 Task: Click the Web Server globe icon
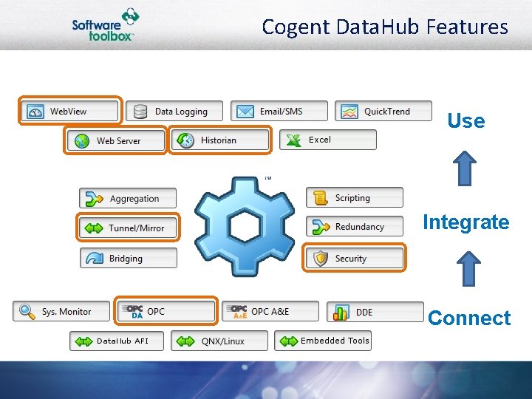(x=82, y=141)
